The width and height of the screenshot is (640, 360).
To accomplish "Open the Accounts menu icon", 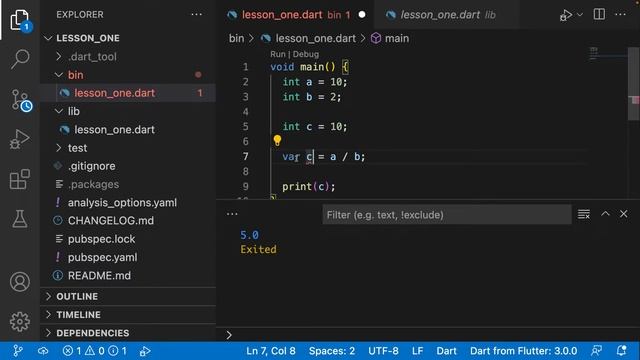I will point(20,282).
